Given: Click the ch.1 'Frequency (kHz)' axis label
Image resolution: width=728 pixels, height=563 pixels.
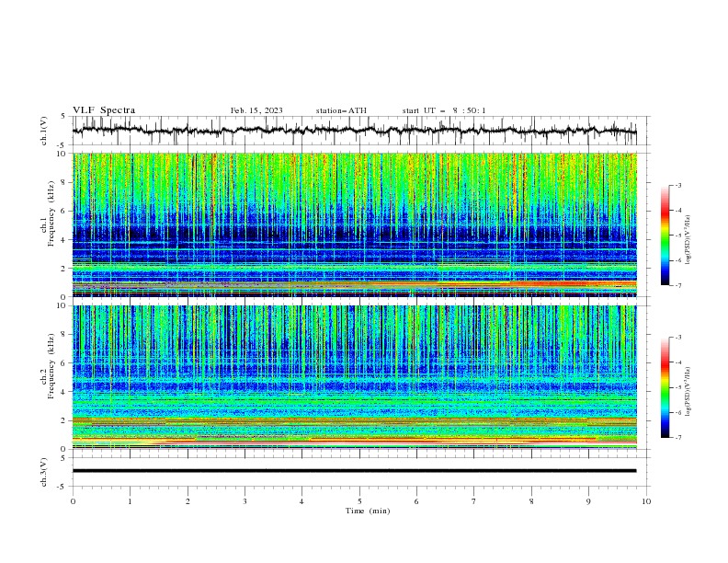Looking at the screenshot, I should [51, 213].
